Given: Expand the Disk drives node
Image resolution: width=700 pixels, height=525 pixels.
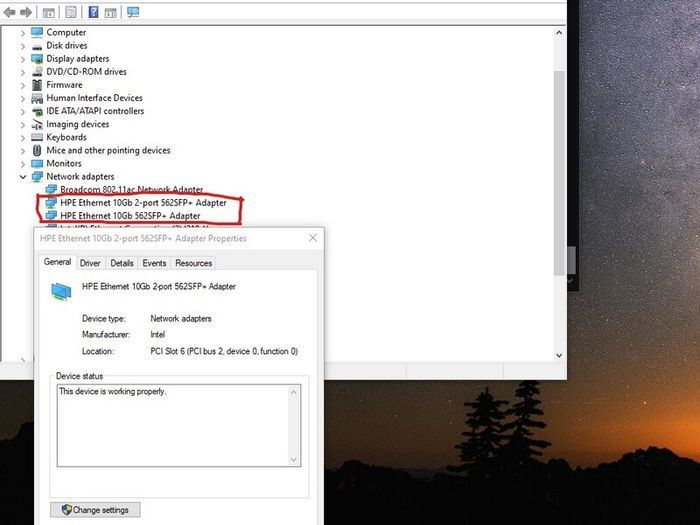Looking at the screenshot, I should pos(23,46).
